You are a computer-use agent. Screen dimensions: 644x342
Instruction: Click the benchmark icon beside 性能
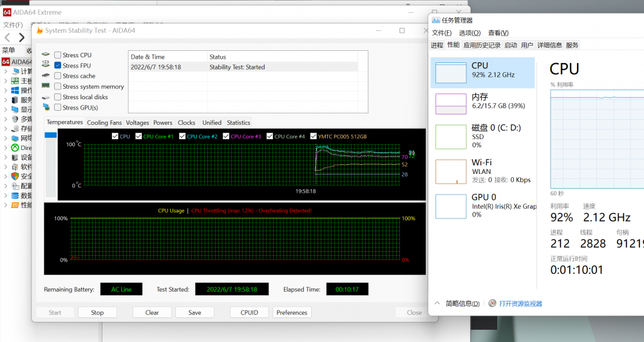pos(15,205)
